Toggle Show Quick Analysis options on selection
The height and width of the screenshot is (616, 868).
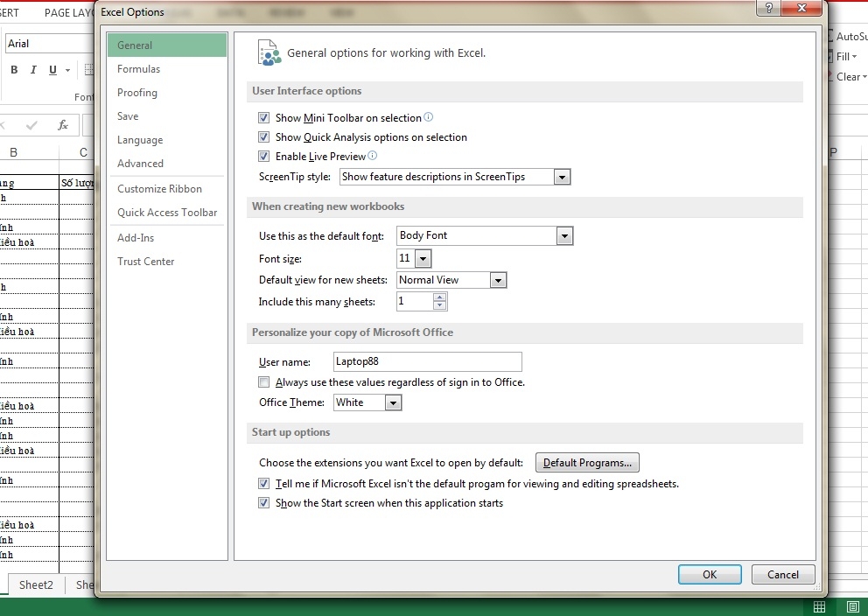click(264, 137)
